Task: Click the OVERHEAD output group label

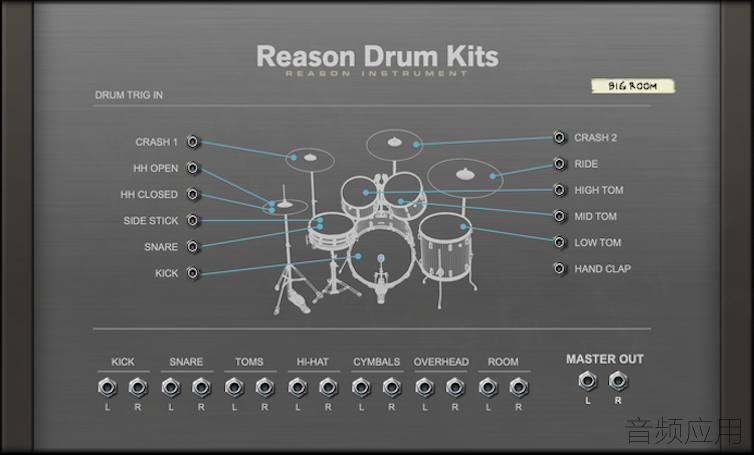Action: pyautogui.click(x=441, y=362)
